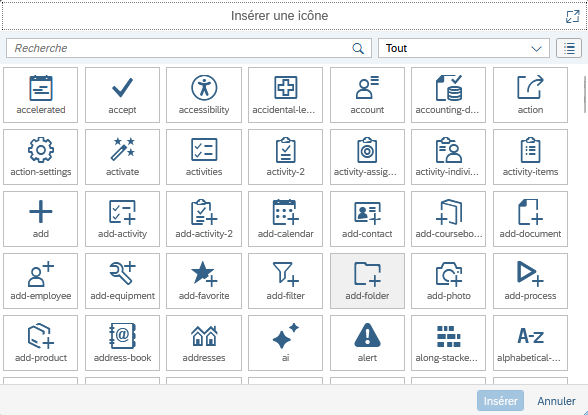
Task: Click the Annuler button
Action: tap(556, 401)
